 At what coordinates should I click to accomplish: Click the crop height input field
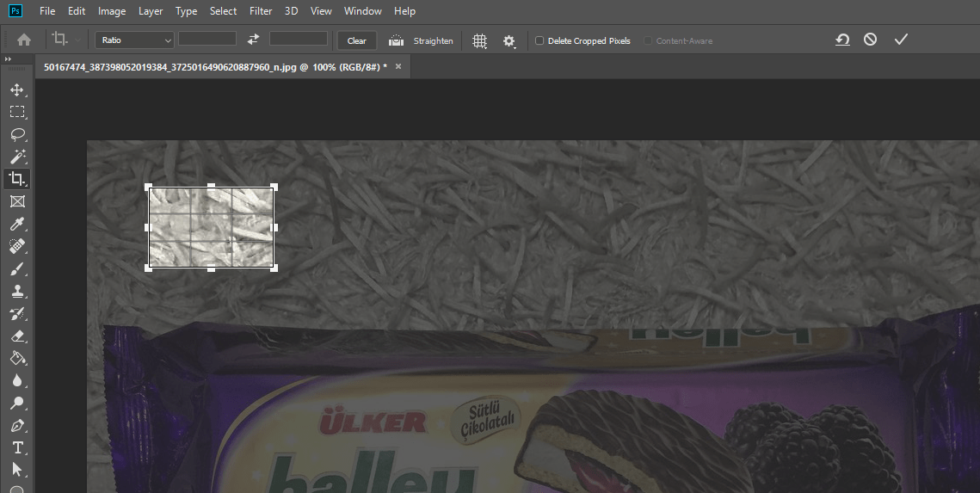click(298, 39)
